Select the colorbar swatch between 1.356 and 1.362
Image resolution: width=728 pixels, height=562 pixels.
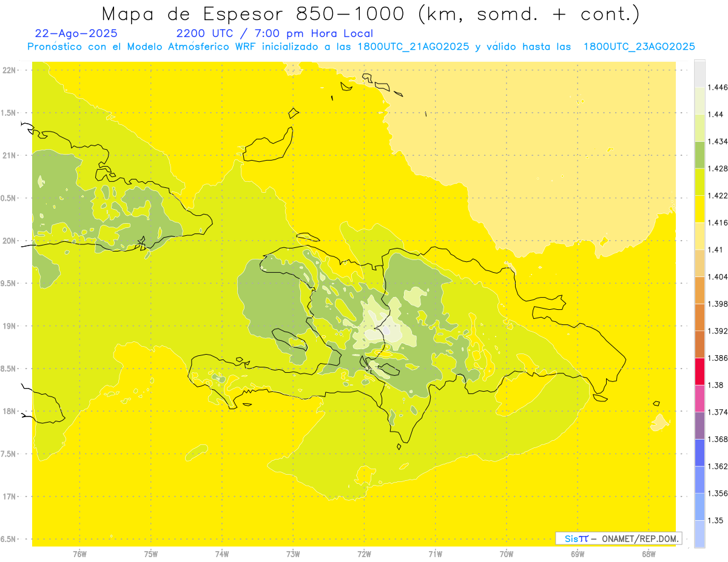[x=699, y=480]
